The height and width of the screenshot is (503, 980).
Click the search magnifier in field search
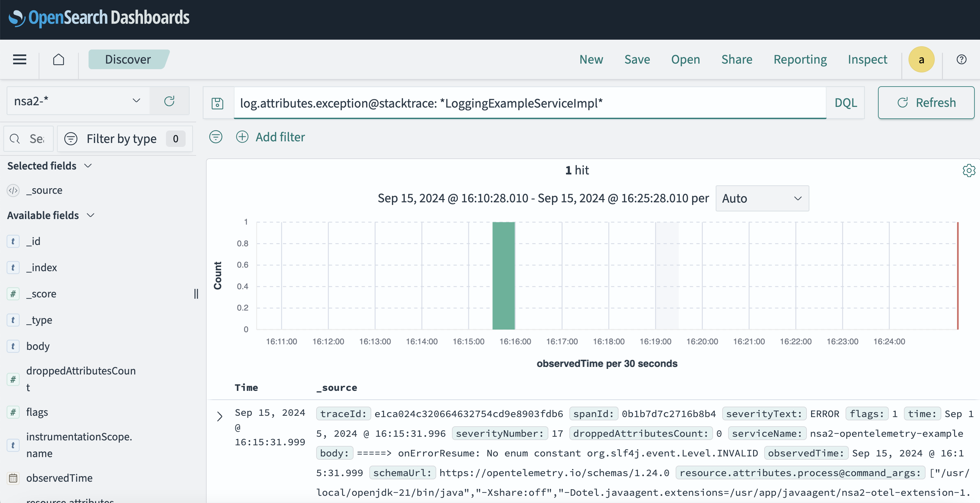[15, 139]
